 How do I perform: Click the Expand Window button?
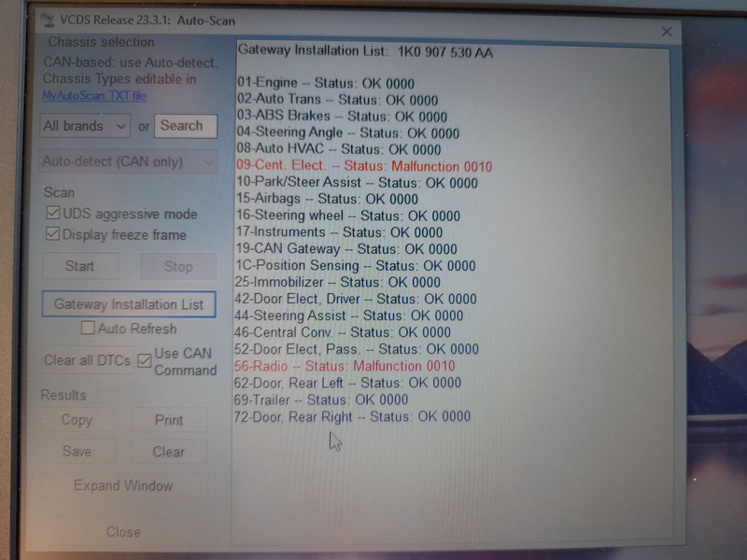[123, 485]
